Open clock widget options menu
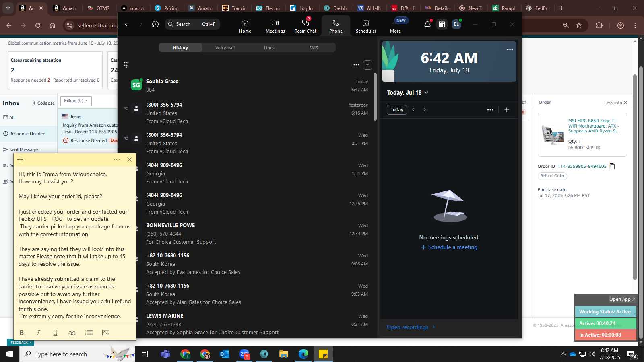 (x=510, y=49)
